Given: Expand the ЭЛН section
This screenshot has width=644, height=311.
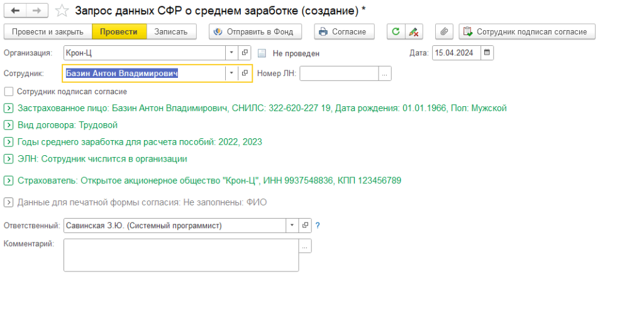Looking at the screenshot, I should point(8,159).
